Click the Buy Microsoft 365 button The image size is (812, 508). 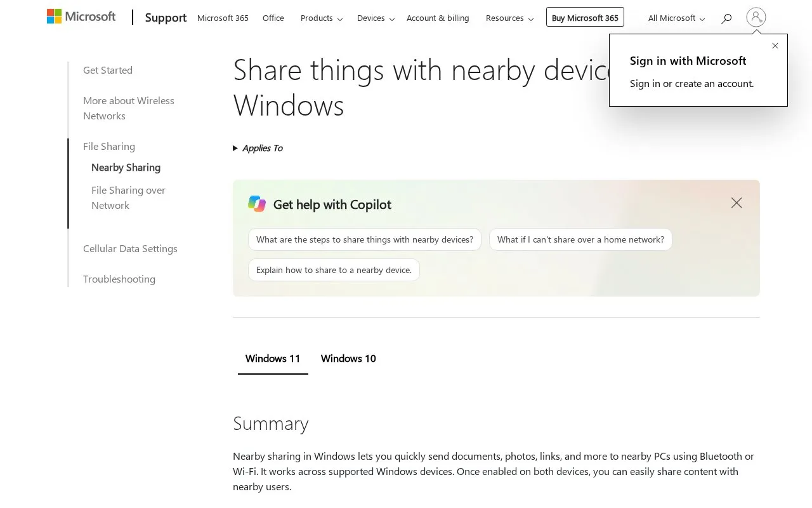585,17
